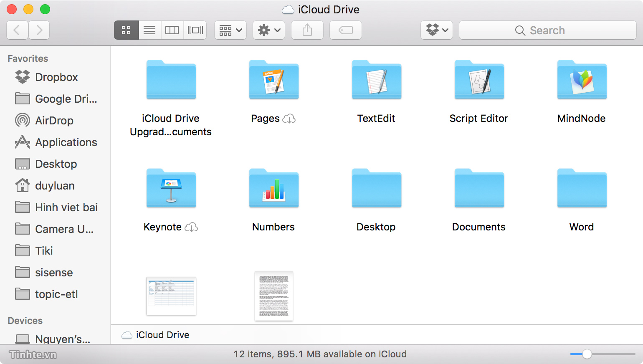Switch to icon view
Screen dimensions: 643x364
click(x=126, y=30)
